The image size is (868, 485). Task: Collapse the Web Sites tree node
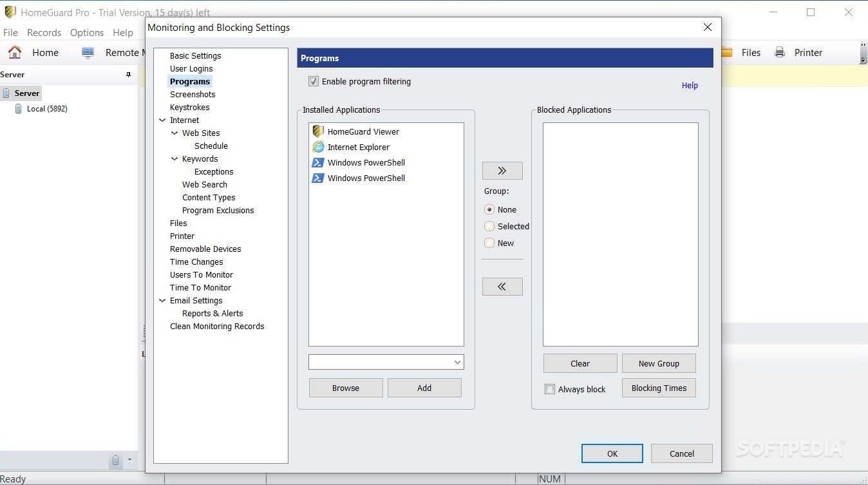pyautogui.click(x=175, y=133)
